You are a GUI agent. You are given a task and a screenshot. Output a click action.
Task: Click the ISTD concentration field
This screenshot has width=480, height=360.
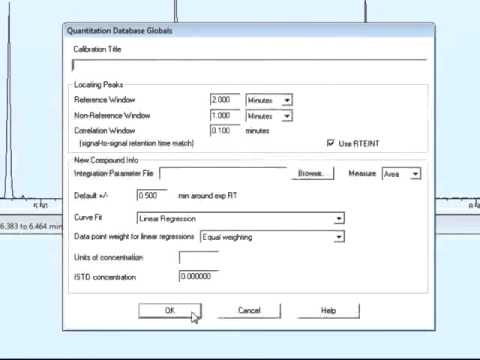pos(199,276)
